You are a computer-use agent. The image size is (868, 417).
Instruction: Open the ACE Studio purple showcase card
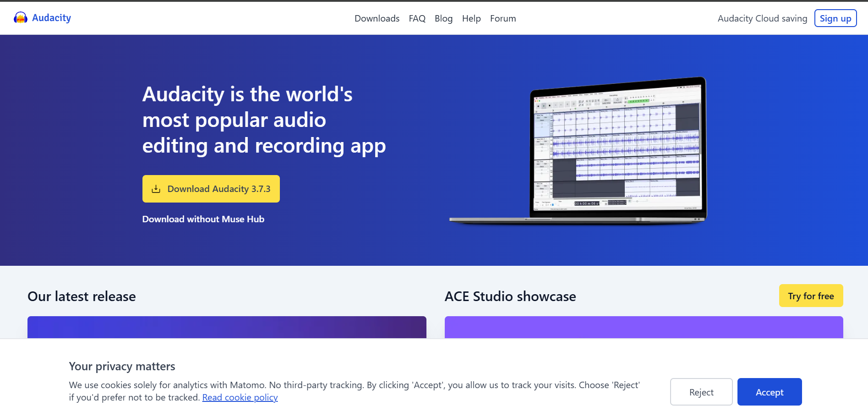(x=644, y=327)
